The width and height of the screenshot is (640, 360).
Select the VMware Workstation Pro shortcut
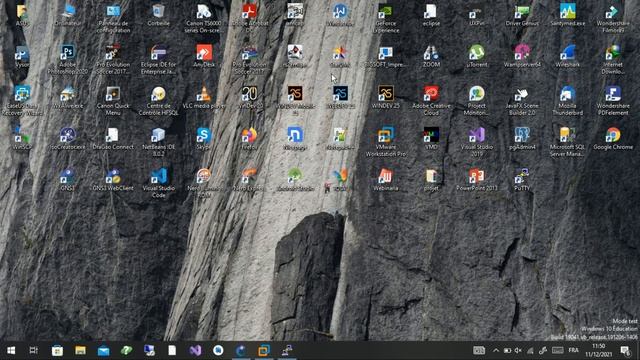tap(386, 142)
